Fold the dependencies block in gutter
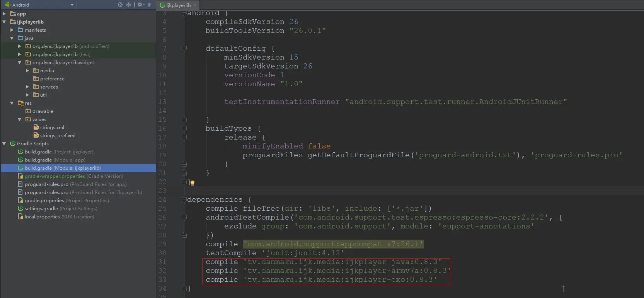The width and height of the screenshot is (644, 298). pos(184,199)
